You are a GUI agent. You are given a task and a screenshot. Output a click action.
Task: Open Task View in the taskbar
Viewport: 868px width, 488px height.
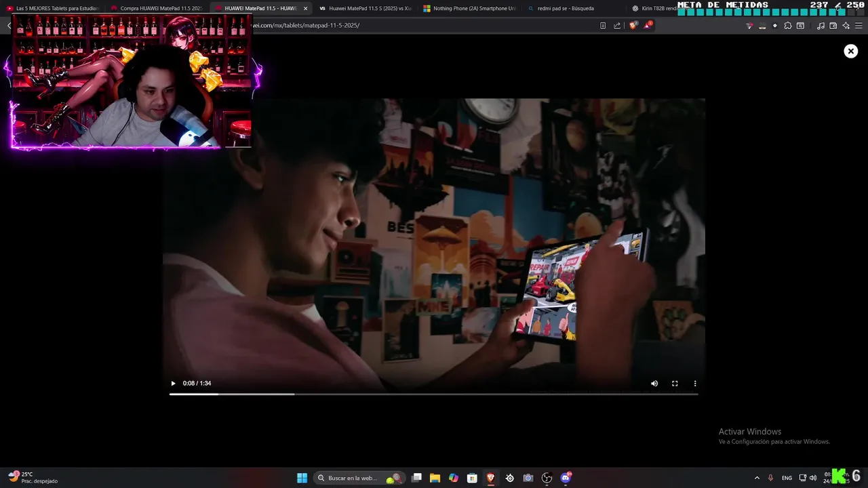point(416,478)
